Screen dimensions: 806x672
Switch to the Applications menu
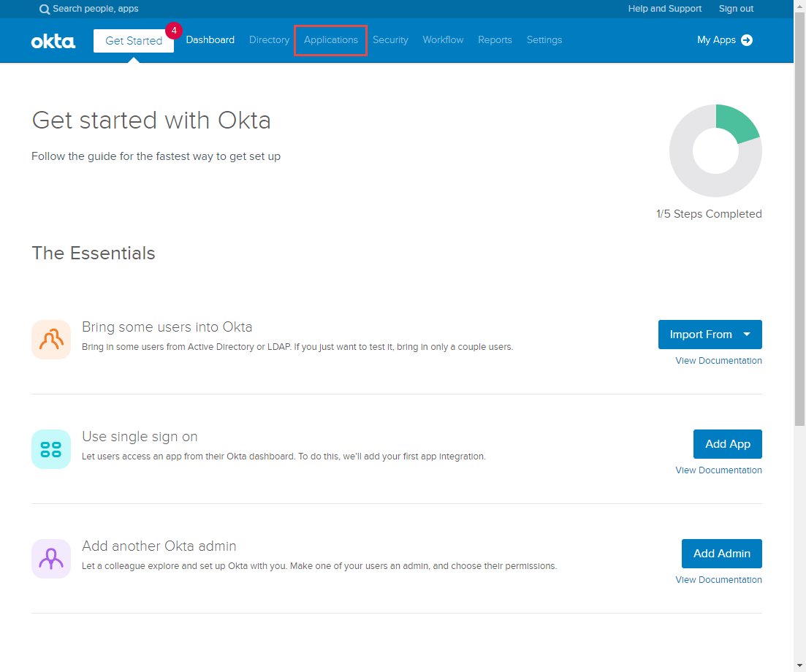(x=330, y=40)
